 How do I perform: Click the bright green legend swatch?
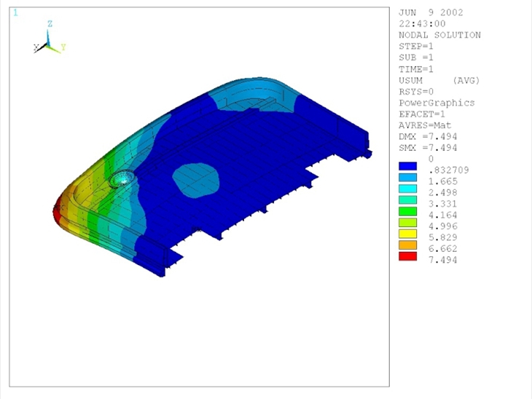tap(407, 211)
